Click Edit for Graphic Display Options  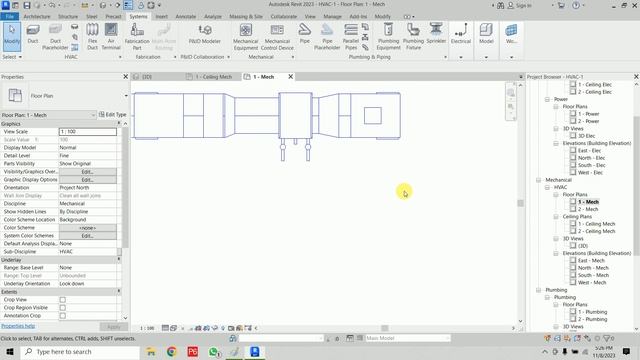pyautogui.click(x=87, y=180)
